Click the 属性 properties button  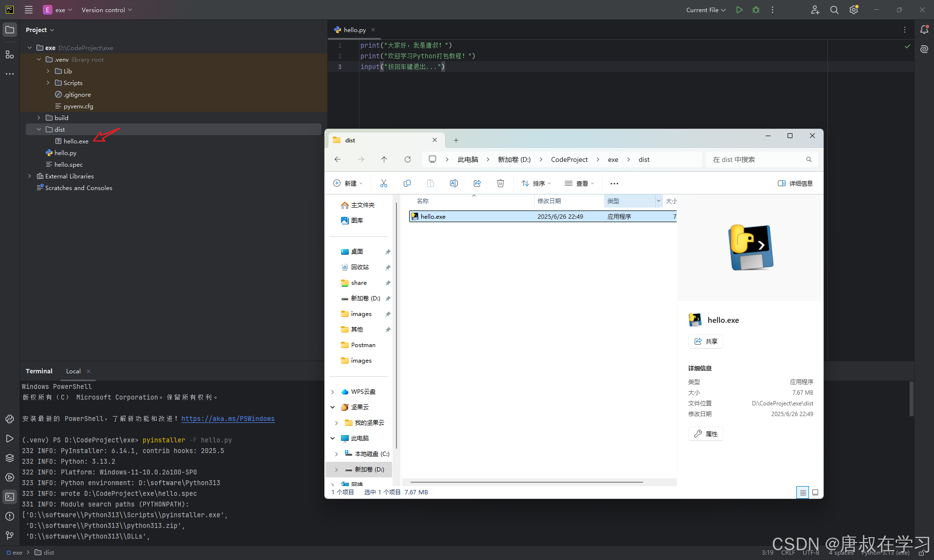coord(706,434)
